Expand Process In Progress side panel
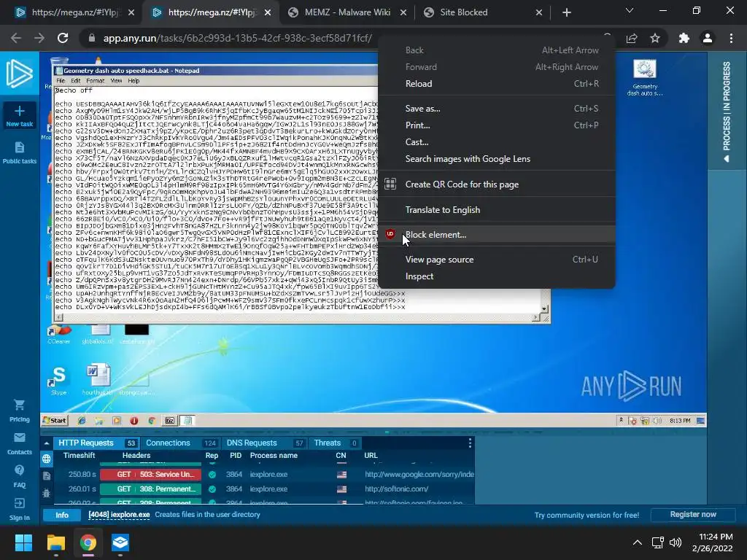 click(x=727, y=112)
